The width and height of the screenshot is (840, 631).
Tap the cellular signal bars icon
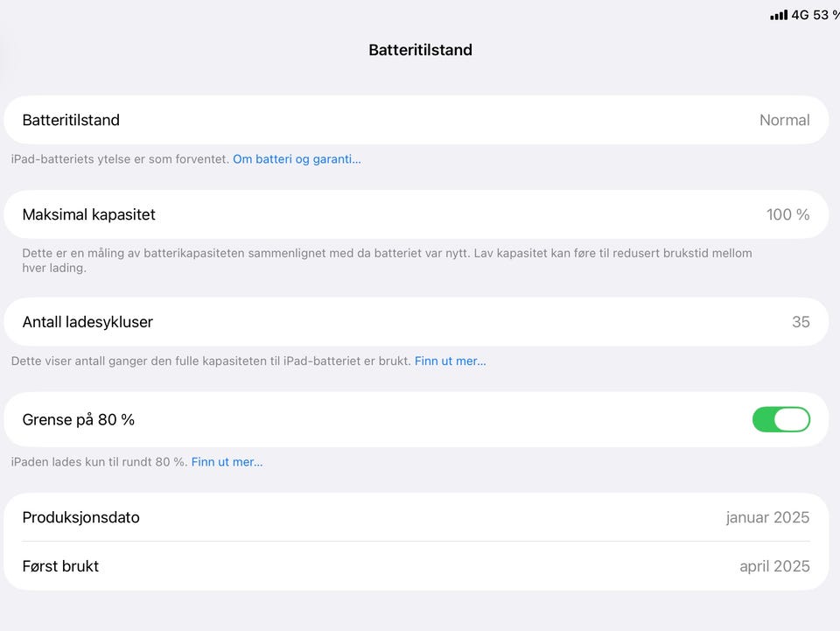click(x=778, y=15)
